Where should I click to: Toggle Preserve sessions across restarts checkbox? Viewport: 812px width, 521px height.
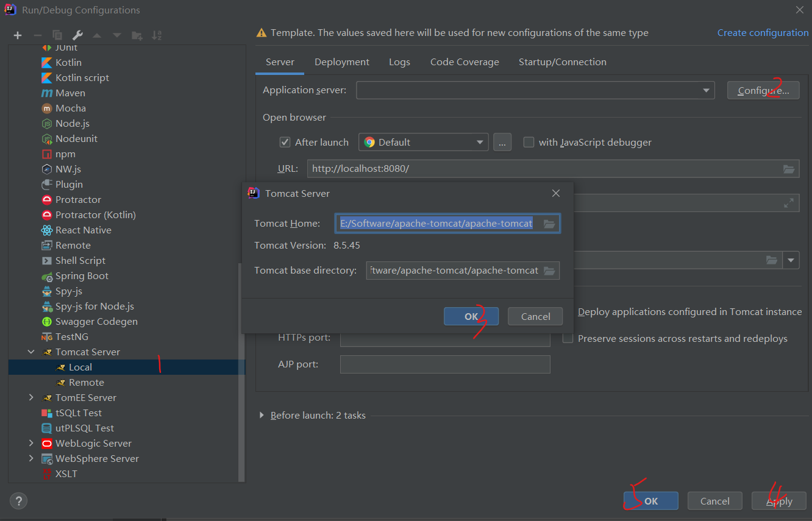(568, 338)
